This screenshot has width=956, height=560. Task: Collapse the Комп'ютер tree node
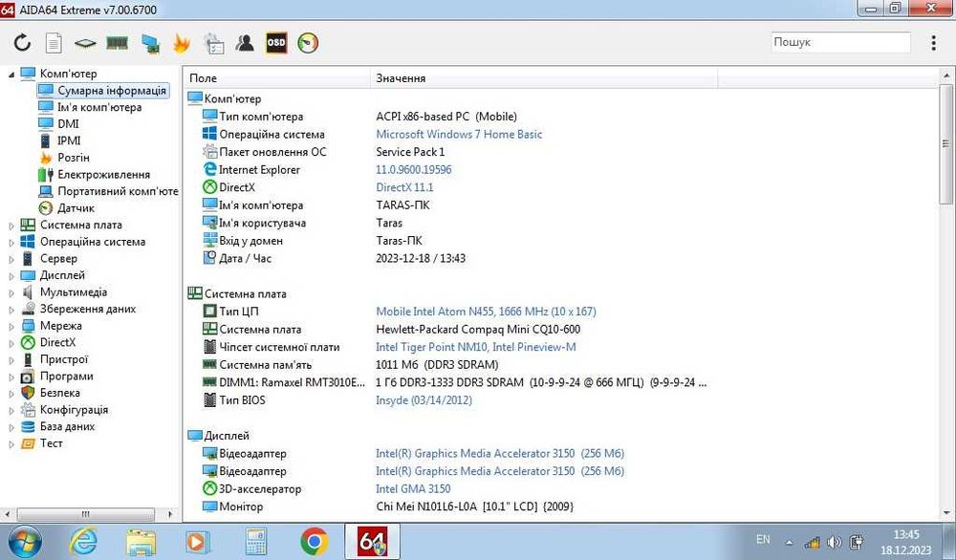[x=11, y=75]
